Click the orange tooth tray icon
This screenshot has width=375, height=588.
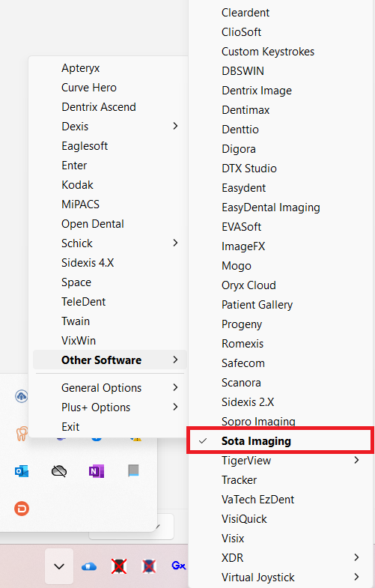pos(22,434)
